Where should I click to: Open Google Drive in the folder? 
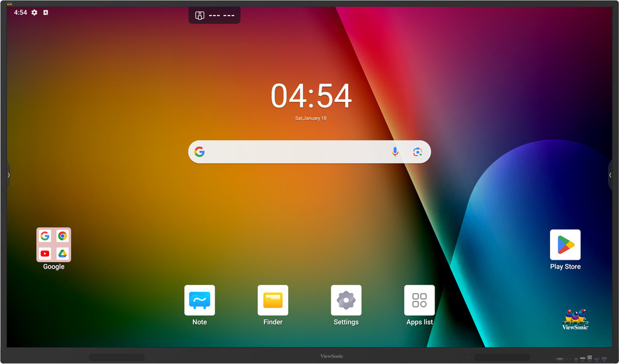[63, 254]
